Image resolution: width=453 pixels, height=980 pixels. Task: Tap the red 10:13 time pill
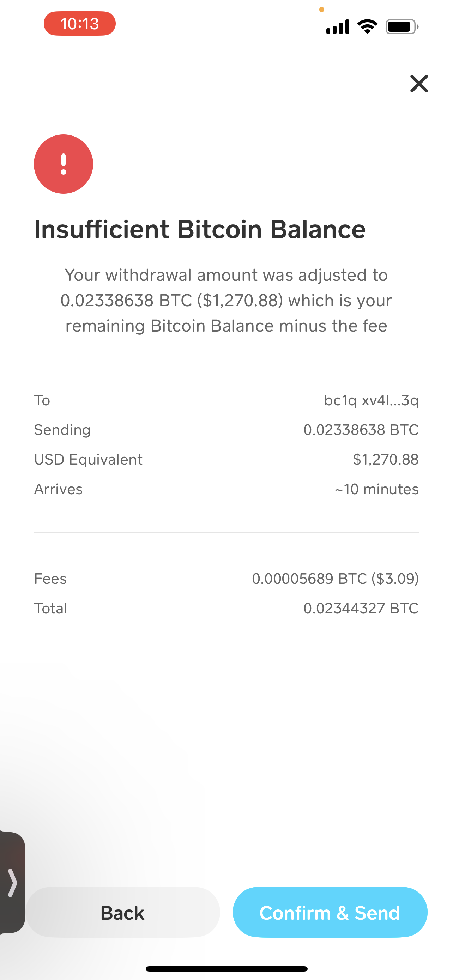click(x=79, y=24)
